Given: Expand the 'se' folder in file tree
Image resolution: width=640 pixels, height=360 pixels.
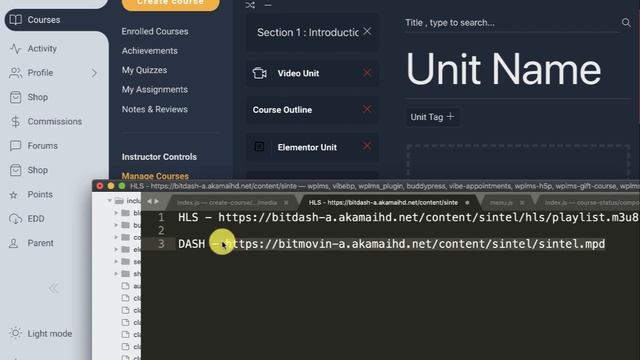Looking at the screenshot, I should pos(116,261).
